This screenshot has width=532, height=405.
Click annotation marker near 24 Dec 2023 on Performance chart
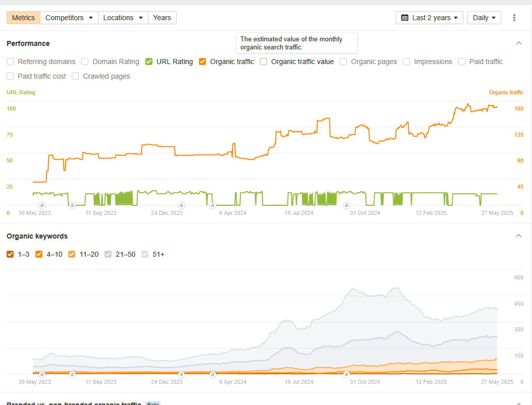coord(181,205)
